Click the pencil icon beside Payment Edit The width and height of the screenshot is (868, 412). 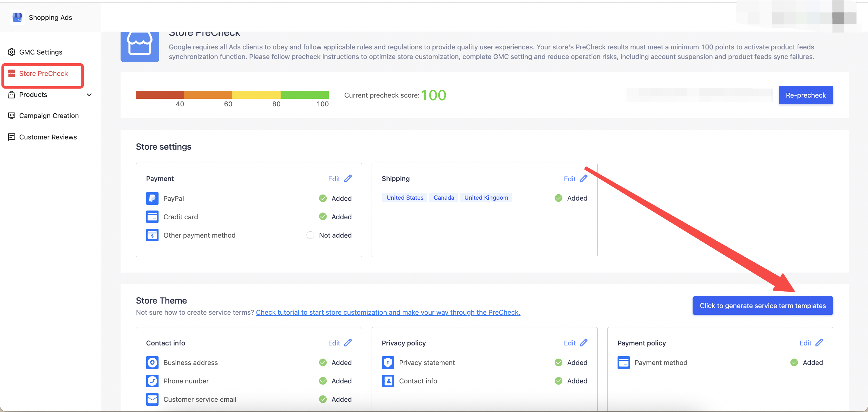pyautogui.click(x=348, y=178)
